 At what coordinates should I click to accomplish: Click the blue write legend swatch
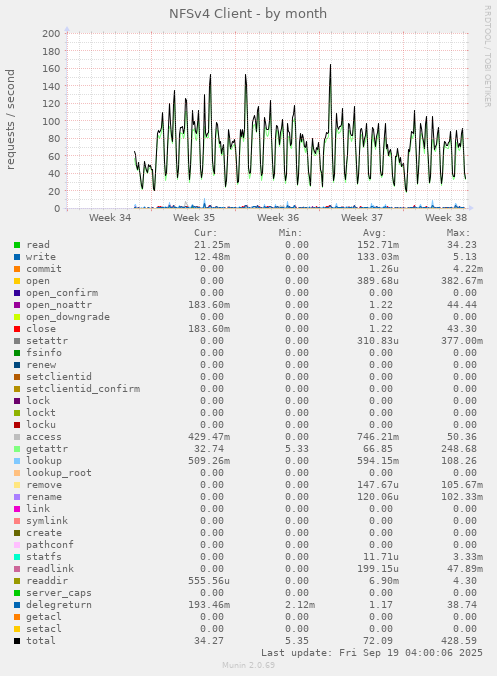17,257
